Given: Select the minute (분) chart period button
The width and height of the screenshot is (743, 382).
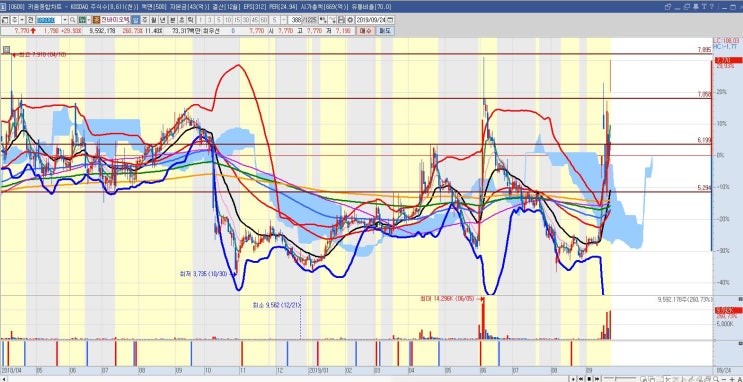Looking at the screenshot, I should click(173, 20).
